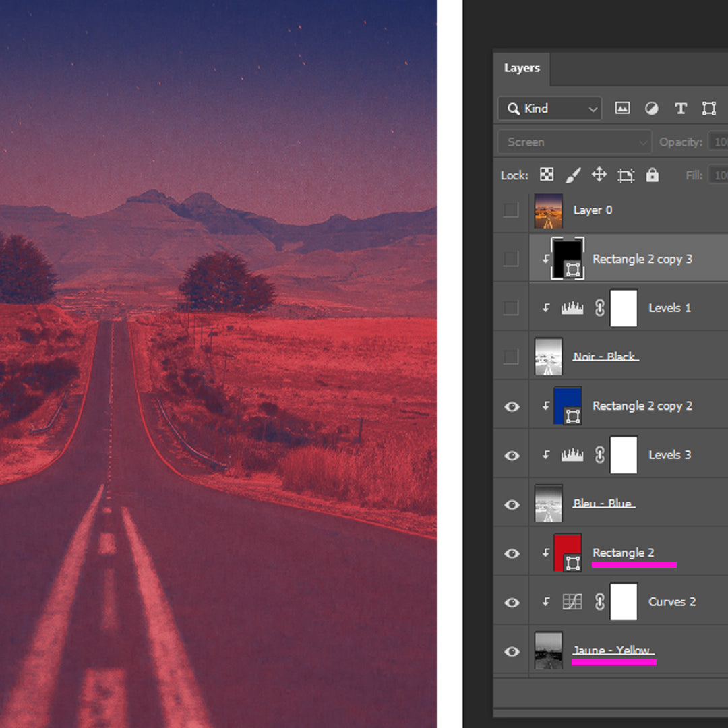Hide the Rectangle 2 copy 2 layer

(512, 406)
